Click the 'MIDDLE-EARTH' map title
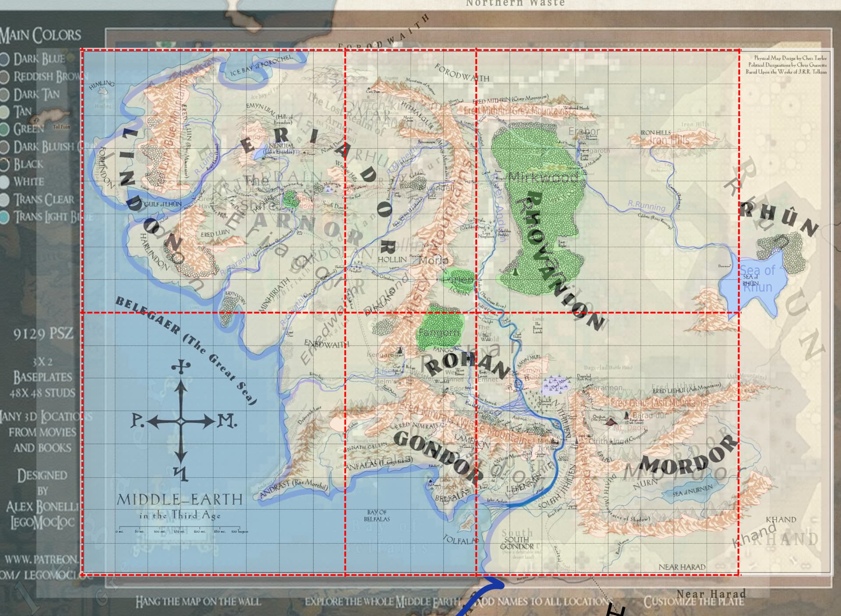The height and width of the screenshot is (616, 841). 180,500
